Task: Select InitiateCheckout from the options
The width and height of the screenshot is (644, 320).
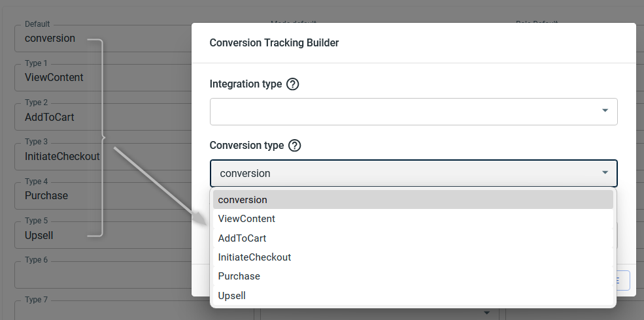Action: pyautogui.click(x=413, y=257)
